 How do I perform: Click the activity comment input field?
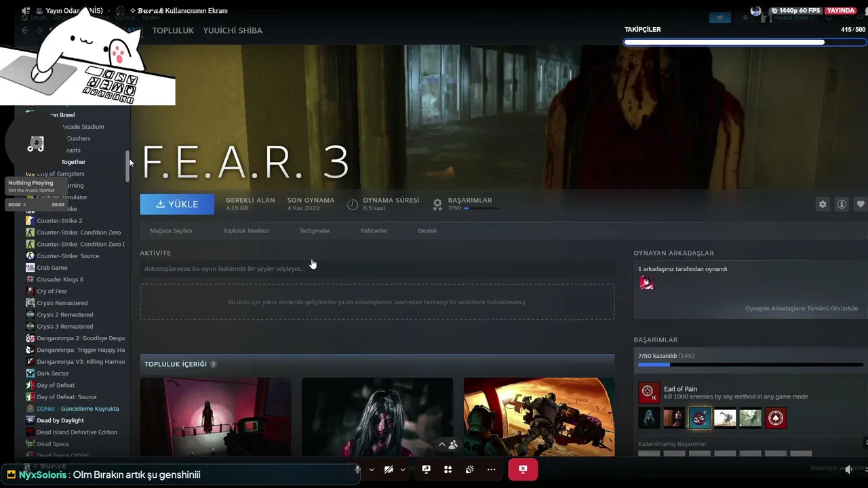click(x=377, y=269)
